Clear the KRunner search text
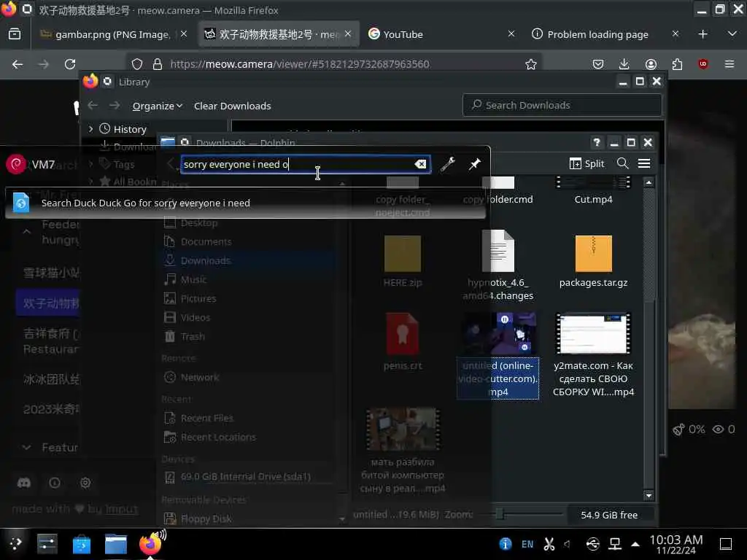747x560 pixels. tap(420, 164)
